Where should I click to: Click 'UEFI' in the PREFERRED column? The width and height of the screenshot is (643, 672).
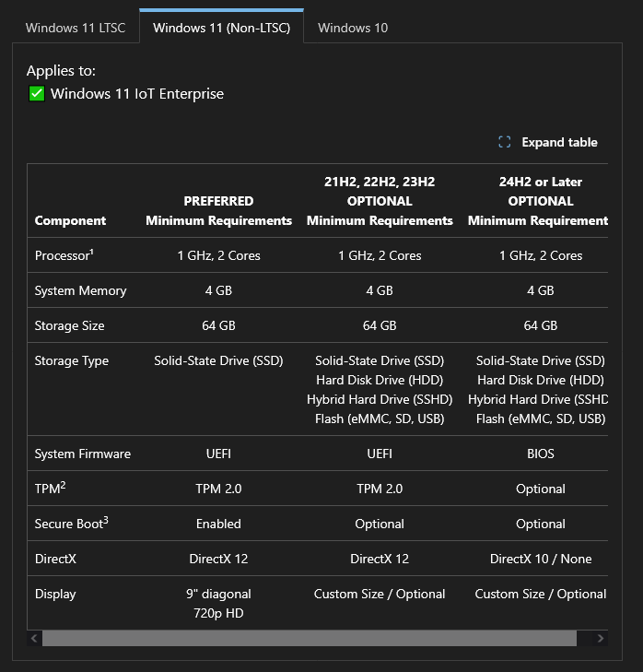(x=218, y=454)
